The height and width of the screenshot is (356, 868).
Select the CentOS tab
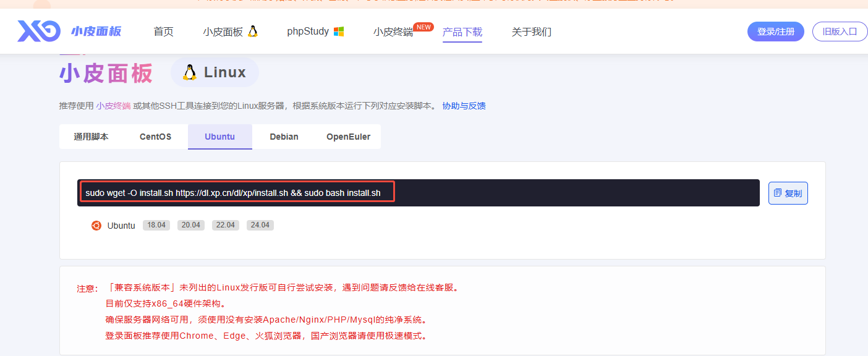coord(155,137)
